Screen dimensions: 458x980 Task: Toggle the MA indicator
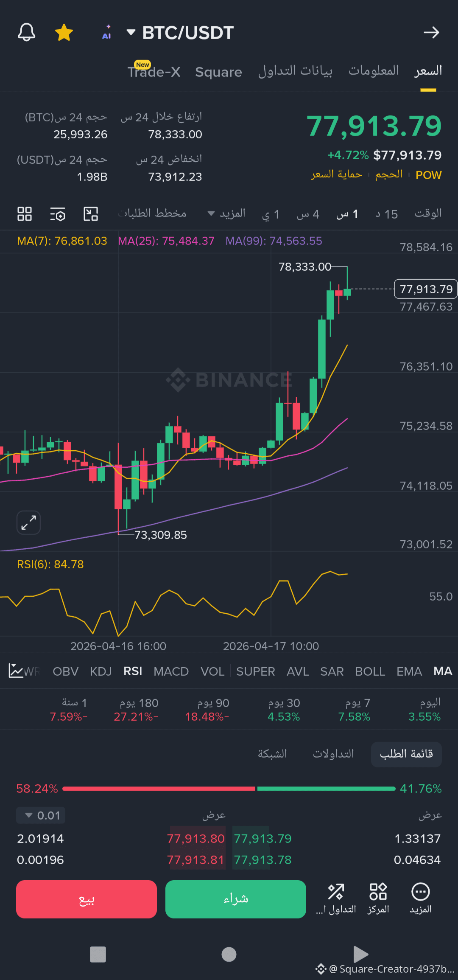coord(443,671)
